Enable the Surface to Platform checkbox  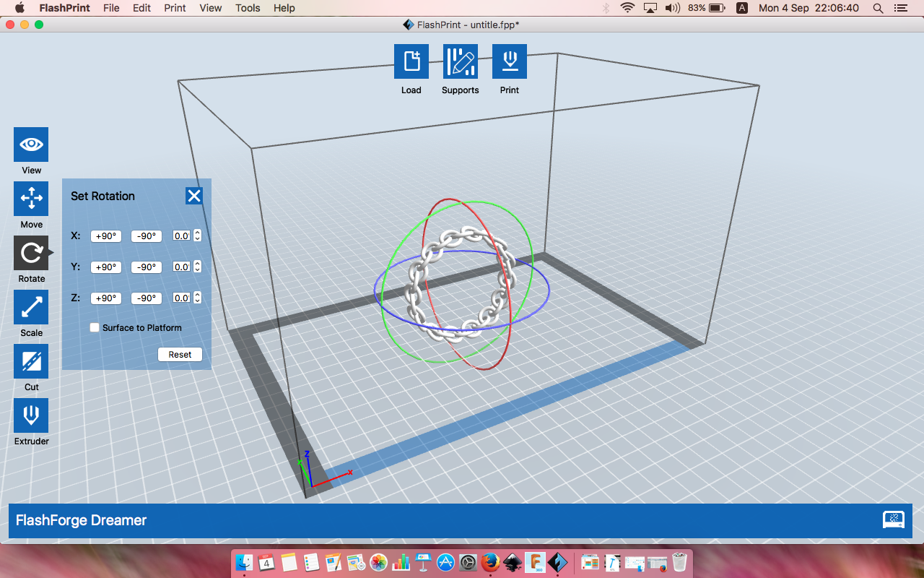tap(95, 328)
